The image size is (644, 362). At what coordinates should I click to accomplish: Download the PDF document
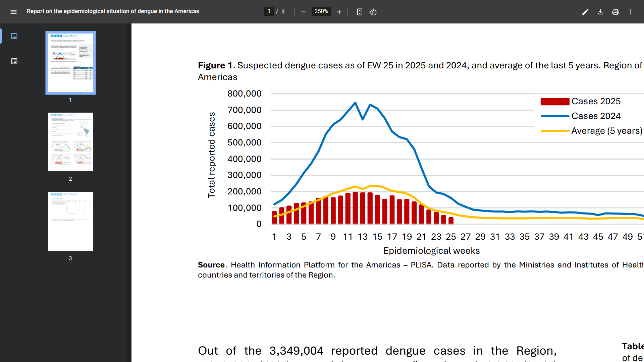600,12
